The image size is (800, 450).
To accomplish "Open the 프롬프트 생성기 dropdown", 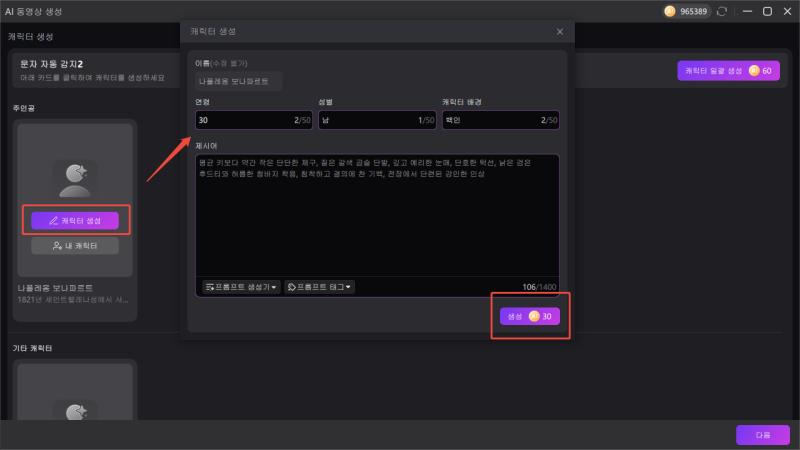I will tap(241, 287).
